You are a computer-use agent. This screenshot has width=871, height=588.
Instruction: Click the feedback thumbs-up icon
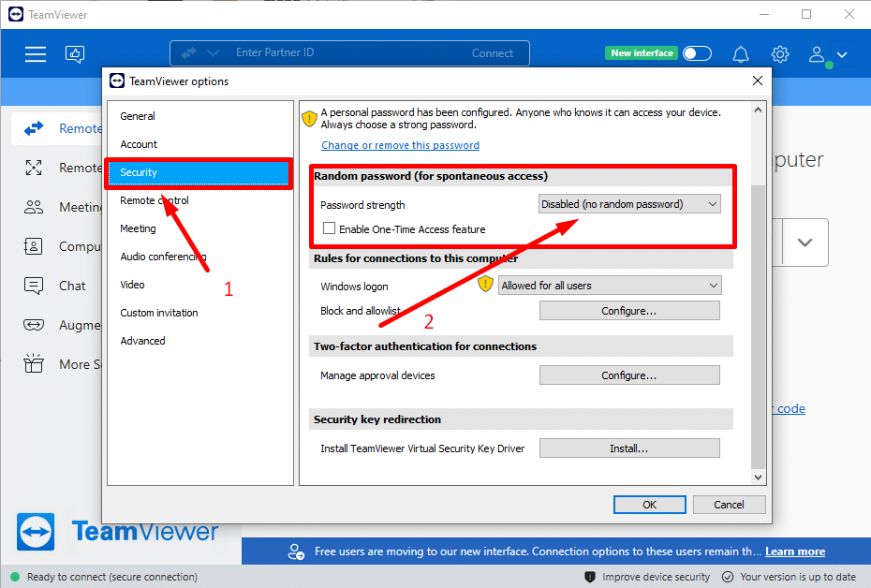point(75,54)
